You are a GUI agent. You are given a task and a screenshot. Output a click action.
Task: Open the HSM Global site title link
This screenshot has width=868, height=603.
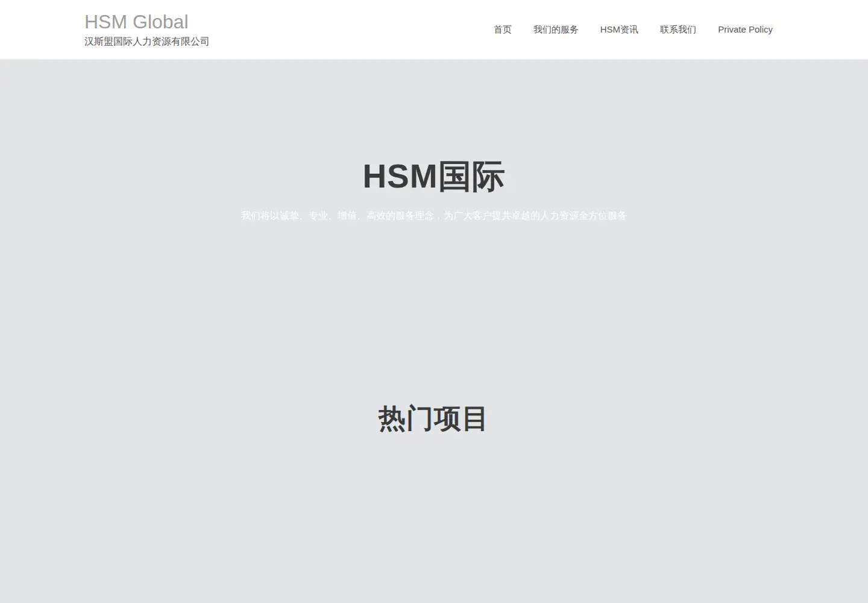pyautogui.click(x=136, y=22)
